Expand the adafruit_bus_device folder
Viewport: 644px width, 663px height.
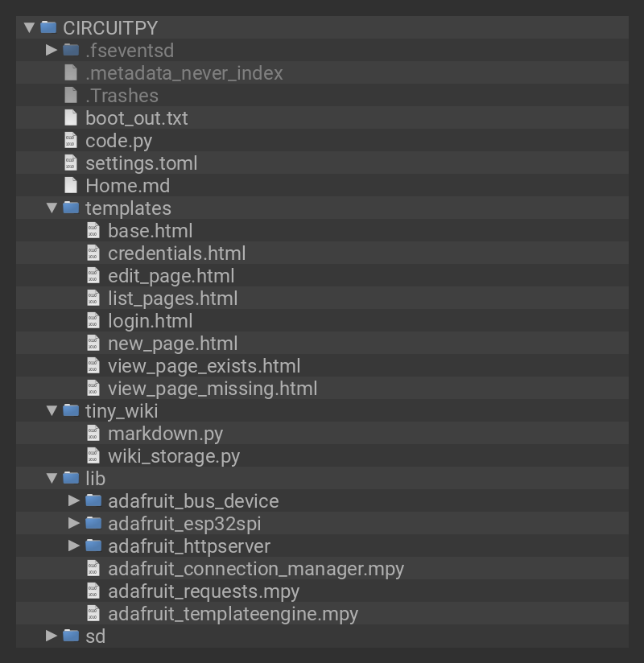(x=74, y=500)
